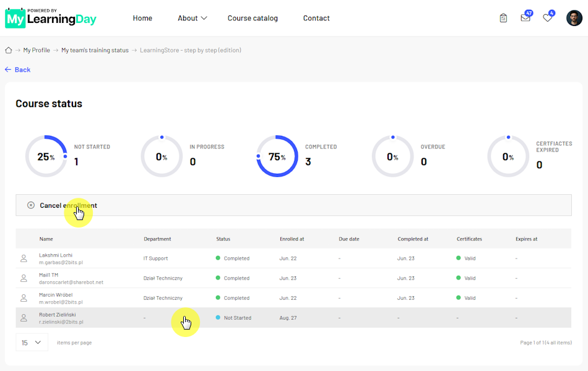The height and width of the screenshot is (371, 588).
Task: Click the home icon in breadcrumb
Action: (8, 50)
